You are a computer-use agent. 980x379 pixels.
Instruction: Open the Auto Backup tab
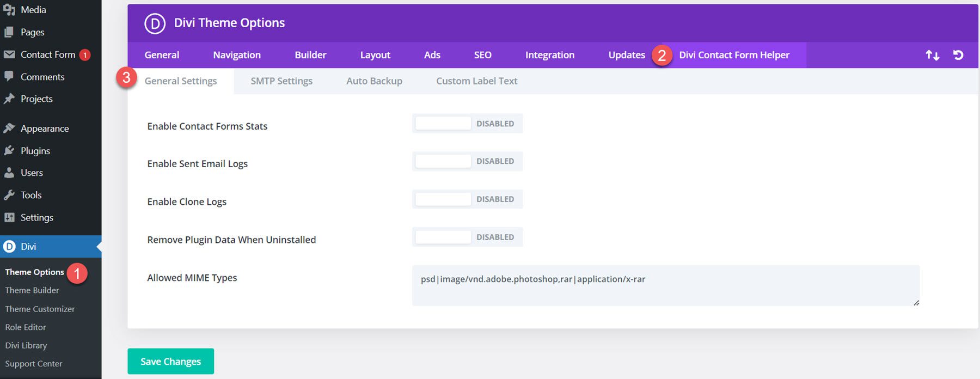tap(374, 81)
